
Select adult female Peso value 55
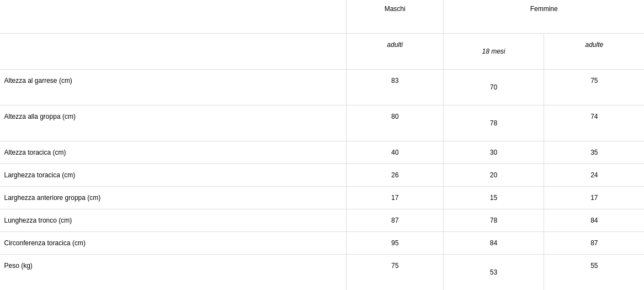594,266
